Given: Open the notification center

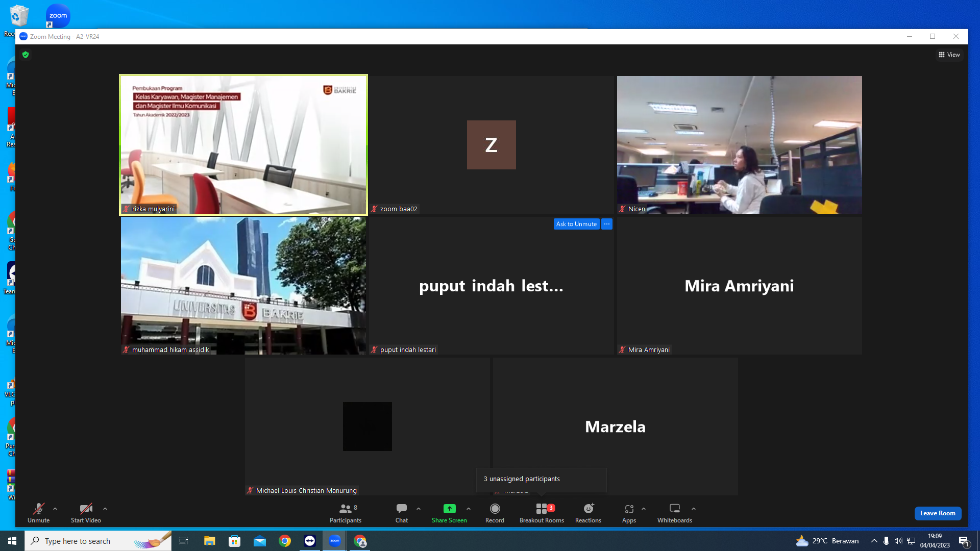Looking at the screenshot, I should 964,541.
